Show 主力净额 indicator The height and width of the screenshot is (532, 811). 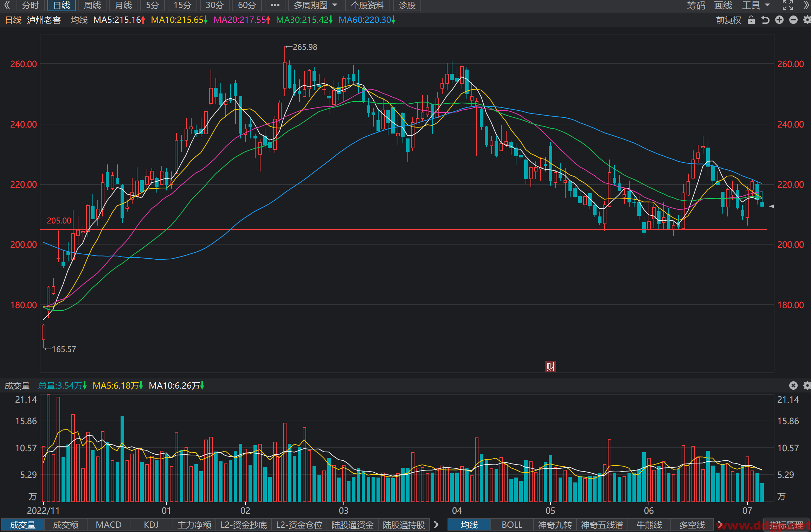pos(194,525)
